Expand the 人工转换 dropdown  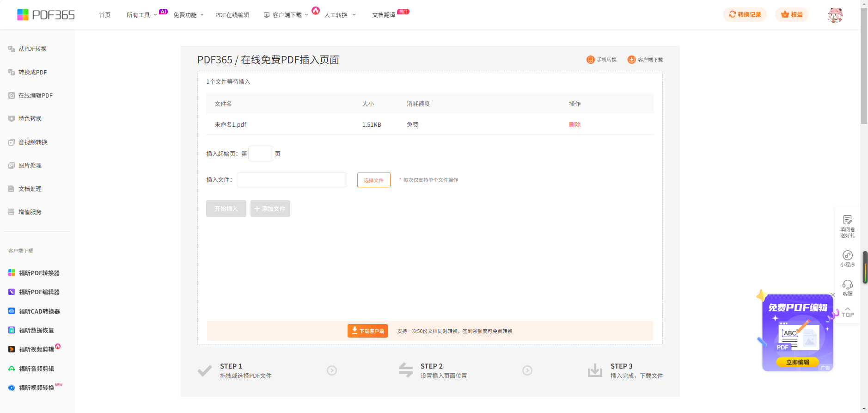340,15
